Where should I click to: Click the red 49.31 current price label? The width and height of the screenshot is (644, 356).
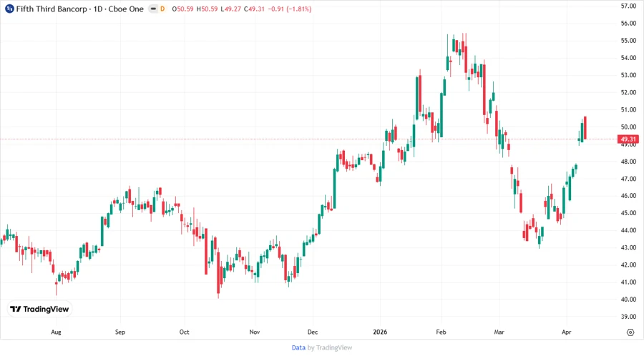point(628,139)
